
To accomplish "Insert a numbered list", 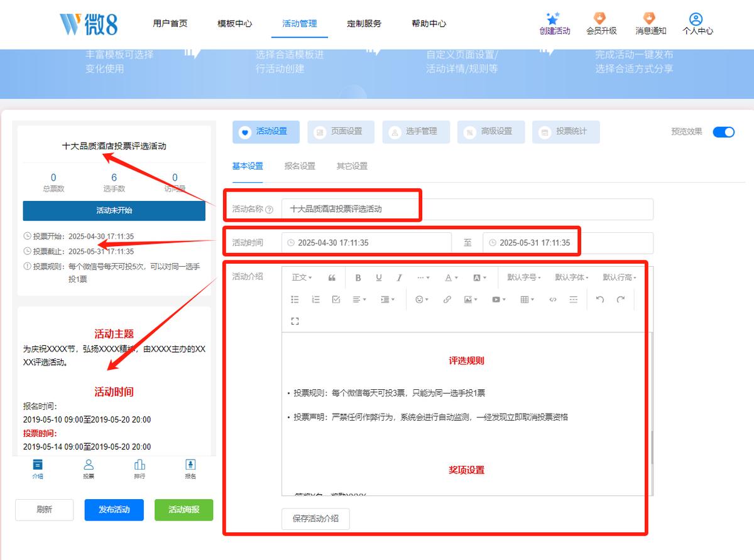I will [315, 299].
